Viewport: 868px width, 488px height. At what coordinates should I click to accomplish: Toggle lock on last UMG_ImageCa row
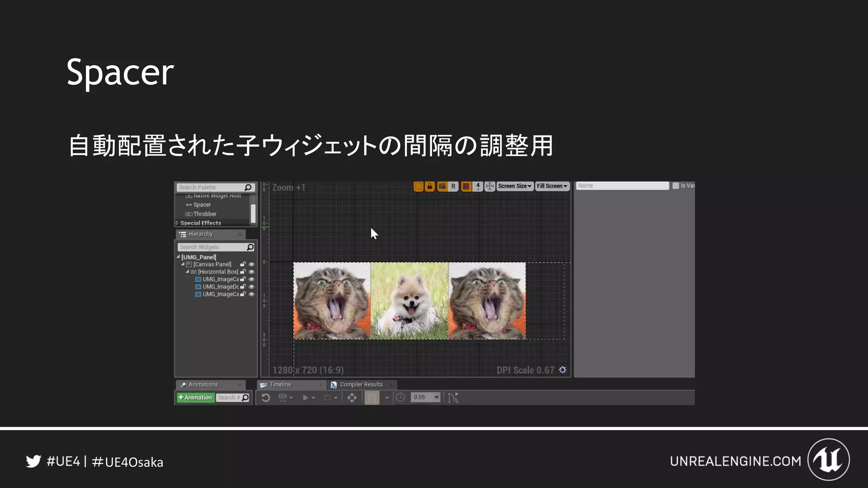coord(243,294)
